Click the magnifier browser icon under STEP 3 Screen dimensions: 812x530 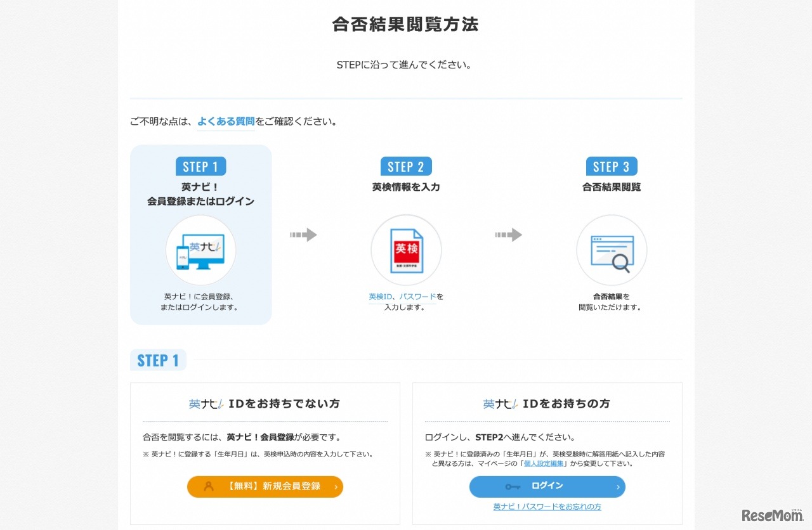point(611,250)
